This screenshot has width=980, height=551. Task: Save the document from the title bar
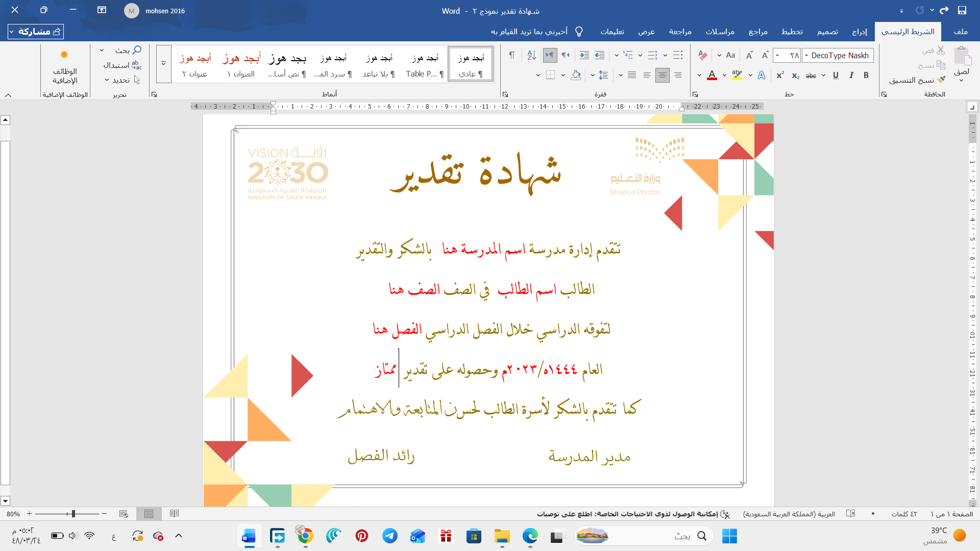[962, 10]
